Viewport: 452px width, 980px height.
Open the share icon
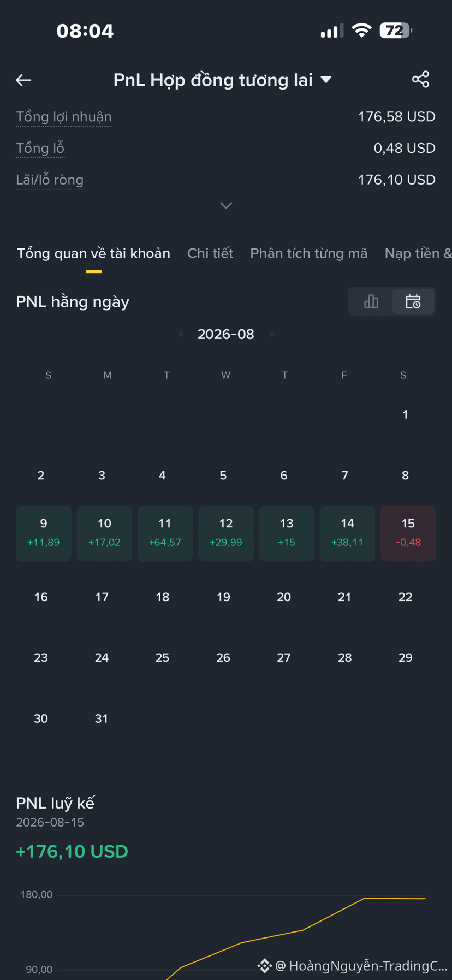pyautogui.click(x=420, y=80)
